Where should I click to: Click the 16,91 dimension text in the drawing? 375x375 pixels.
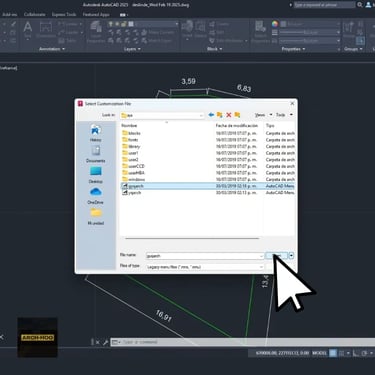tap(164, 316)
